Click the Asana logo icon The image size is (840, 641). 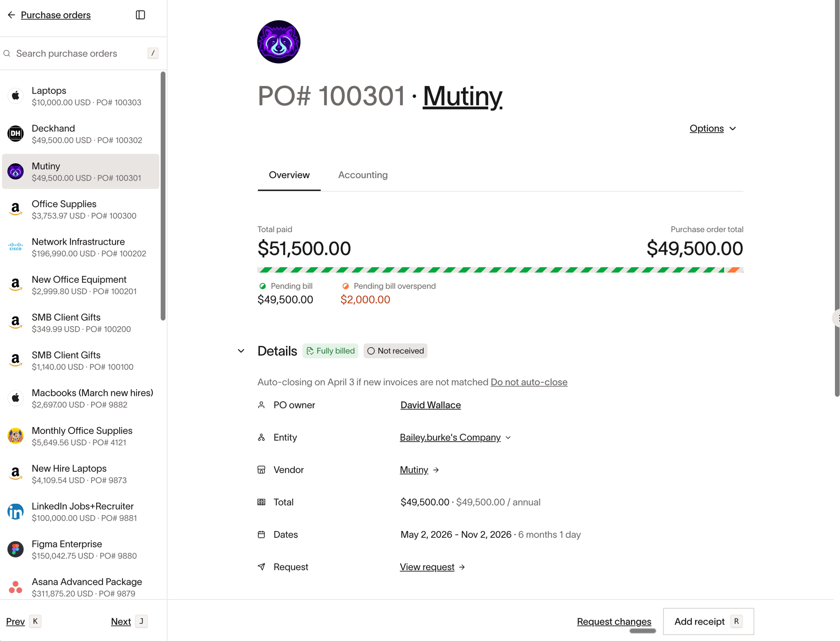16,587
